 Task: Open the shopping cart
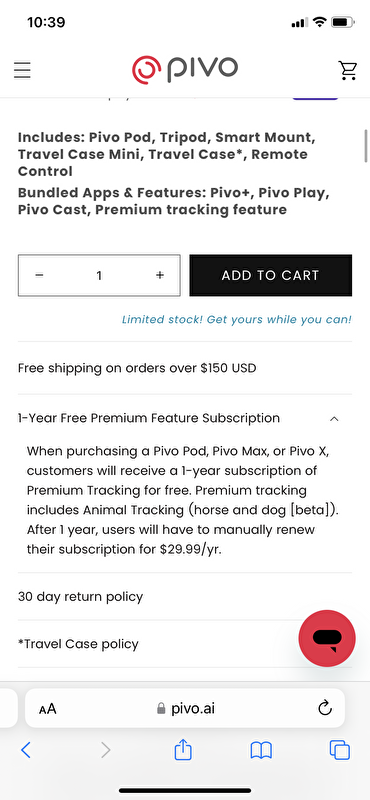[x=348, y=70]
